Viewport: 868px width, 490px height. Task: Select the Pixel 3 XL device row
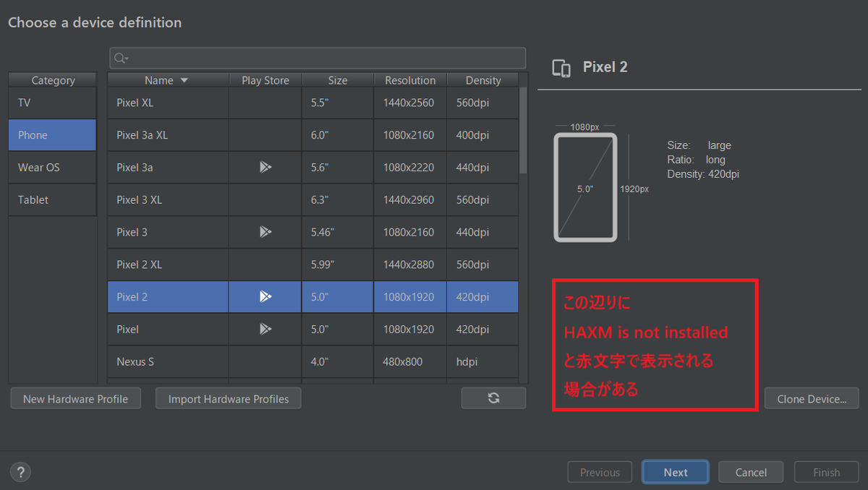312,199
